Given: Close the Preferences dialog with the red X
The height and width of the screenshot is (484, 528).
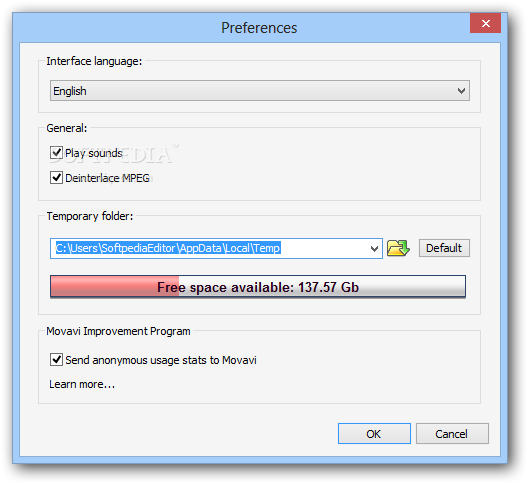Looking at the screenshot, I should click(485, 23).
